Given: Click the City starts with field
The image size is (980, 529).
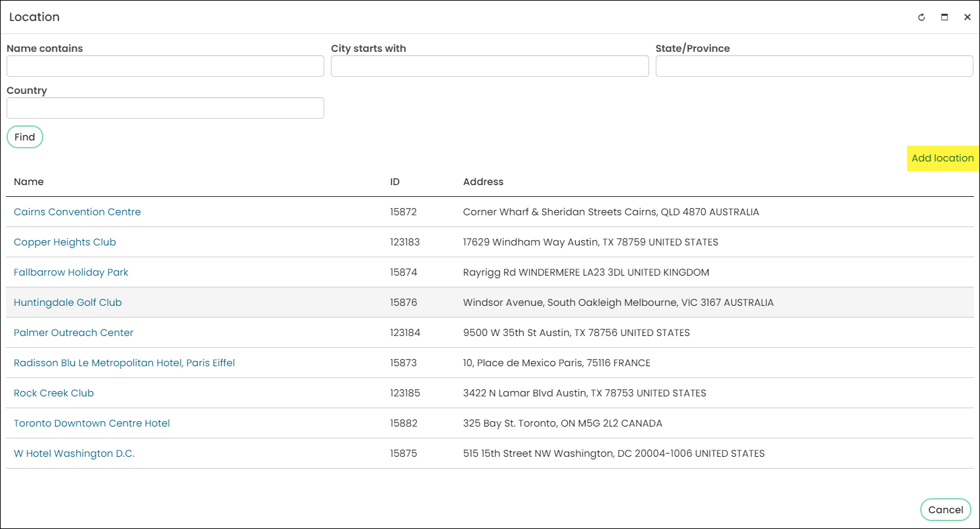Looking at the screenshot, I should 490,66.
